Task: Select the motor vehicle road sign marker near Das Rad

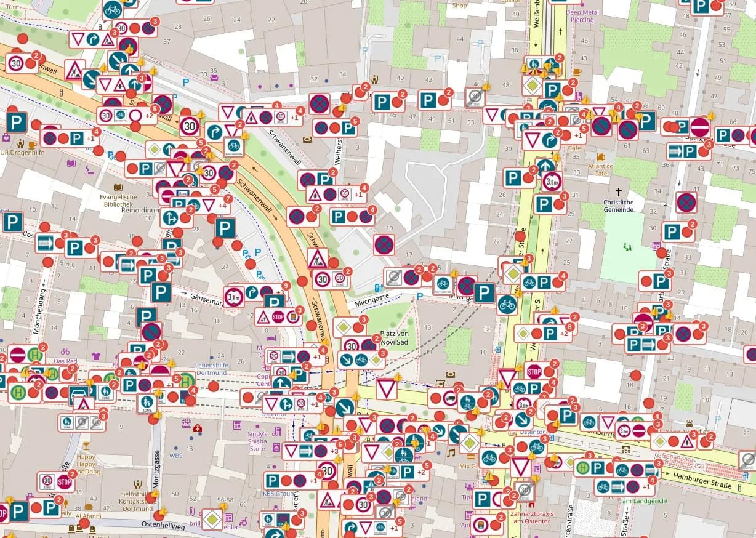Action: point(80,394)
